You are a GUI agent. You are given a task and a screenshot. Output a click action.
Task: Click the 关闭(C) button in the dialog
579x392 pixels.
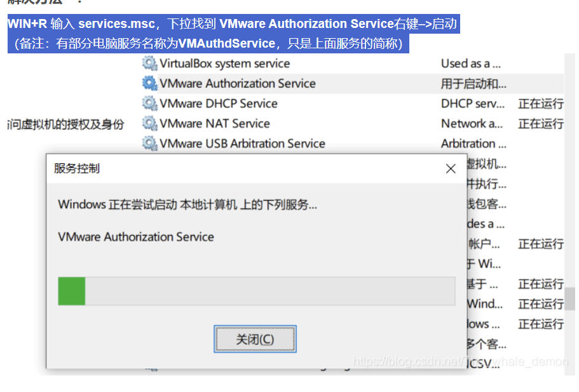point(255,339)
